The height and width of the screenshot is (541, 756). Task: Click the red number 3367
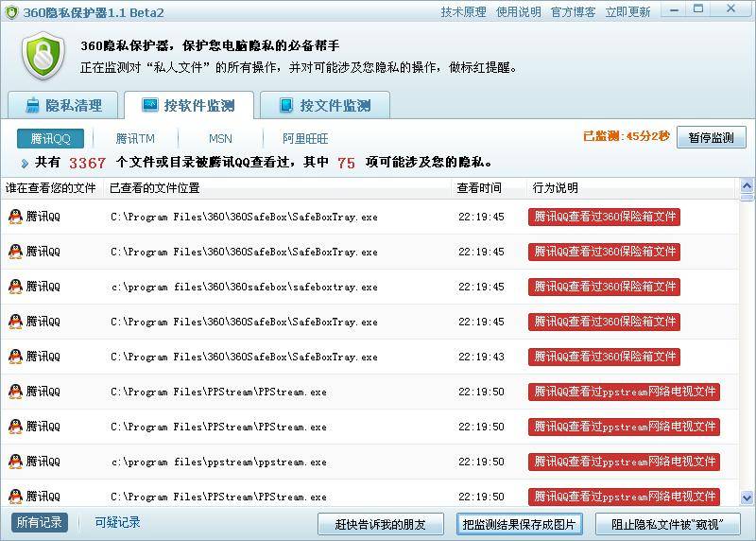(x=87, y=163)
